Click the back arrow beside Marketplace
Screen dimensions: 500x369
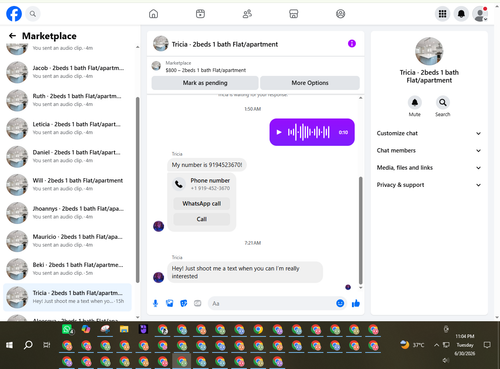click(x=12, y=36)
